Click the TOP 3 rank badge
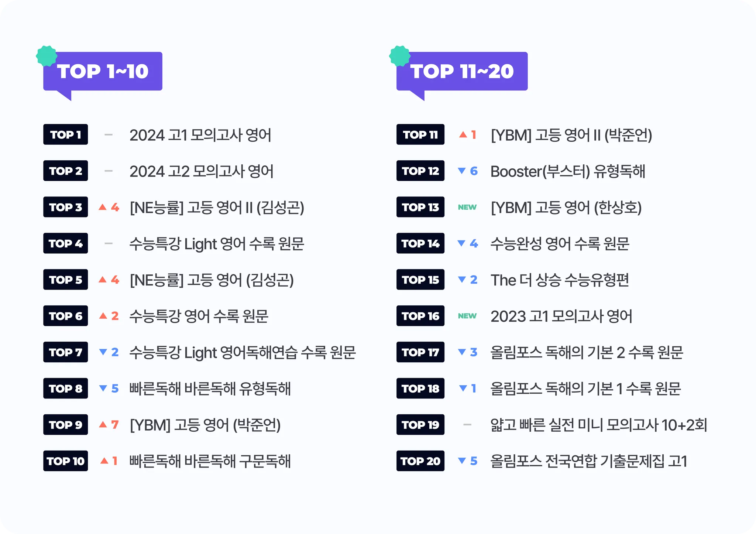This screenshot has height=534, width=756. tap(65, 207)
